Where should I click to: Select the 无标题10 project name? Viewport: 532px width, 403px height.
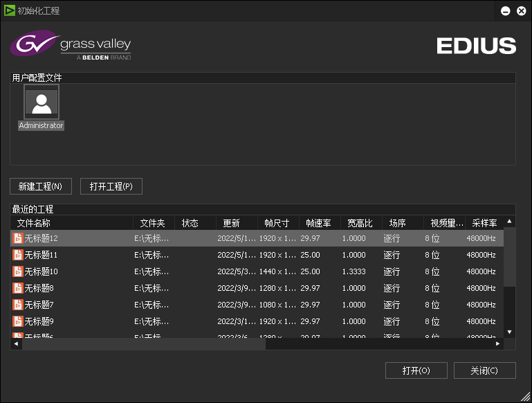[x=41, y=271]
